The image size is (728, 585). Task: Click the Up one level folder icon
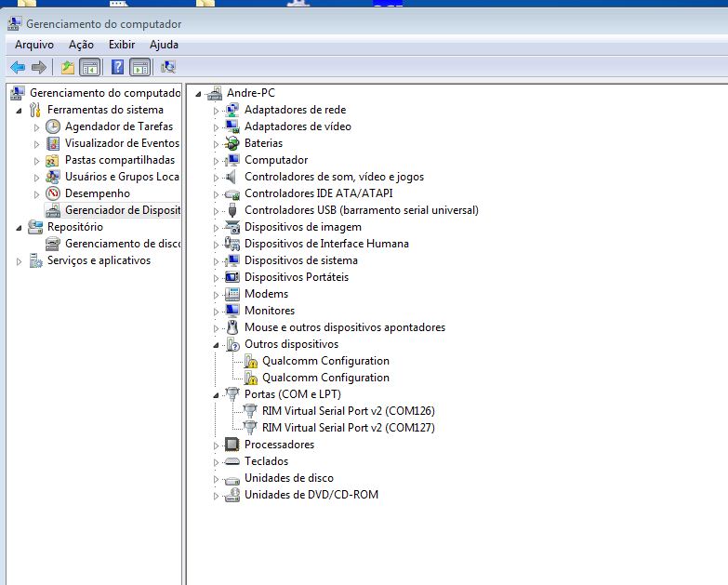tap(68, 68)
